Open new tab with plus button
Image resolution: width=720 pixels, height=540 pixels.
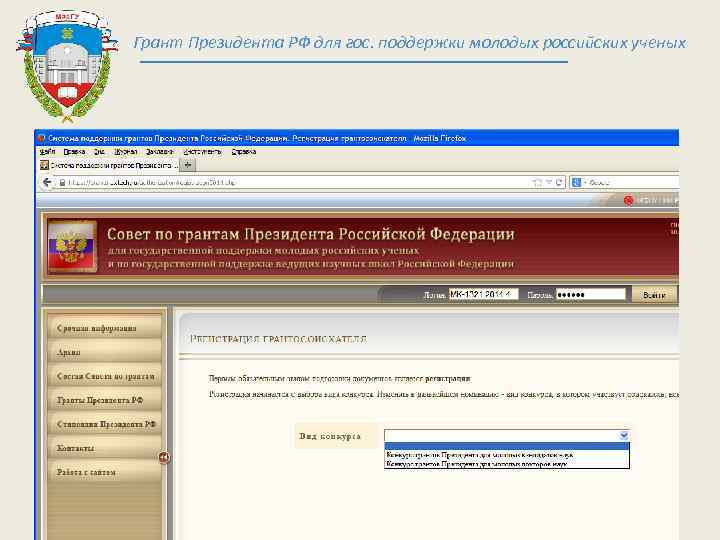click(x=188, y=165)
